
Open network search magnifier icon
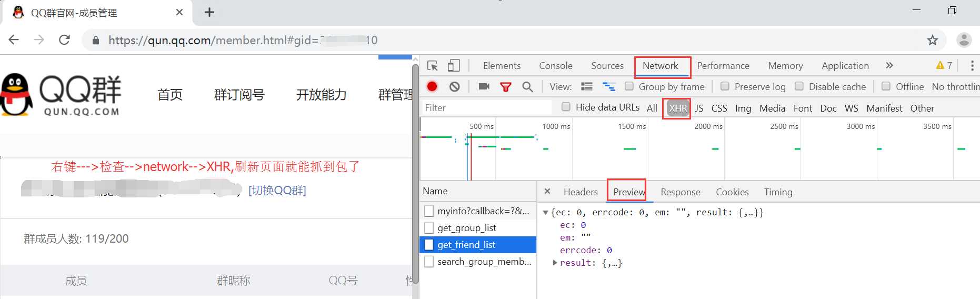click(x=527, y=86)
